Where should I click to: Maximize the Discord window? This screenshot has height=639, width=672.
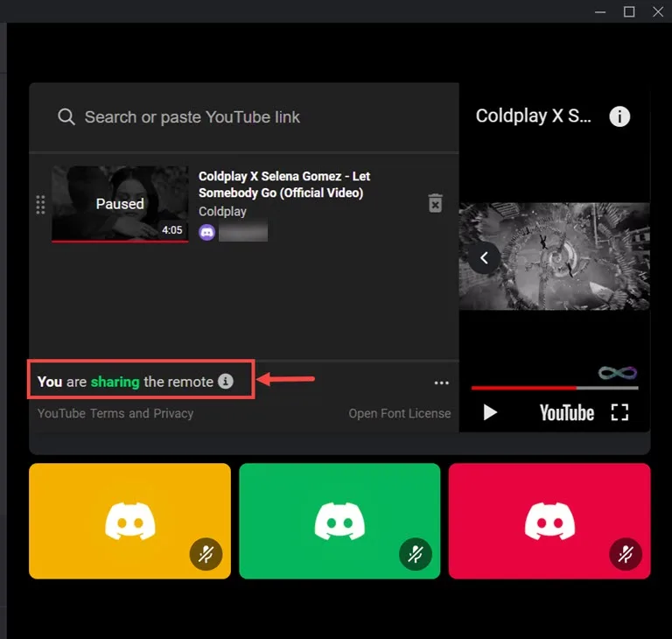629,11
